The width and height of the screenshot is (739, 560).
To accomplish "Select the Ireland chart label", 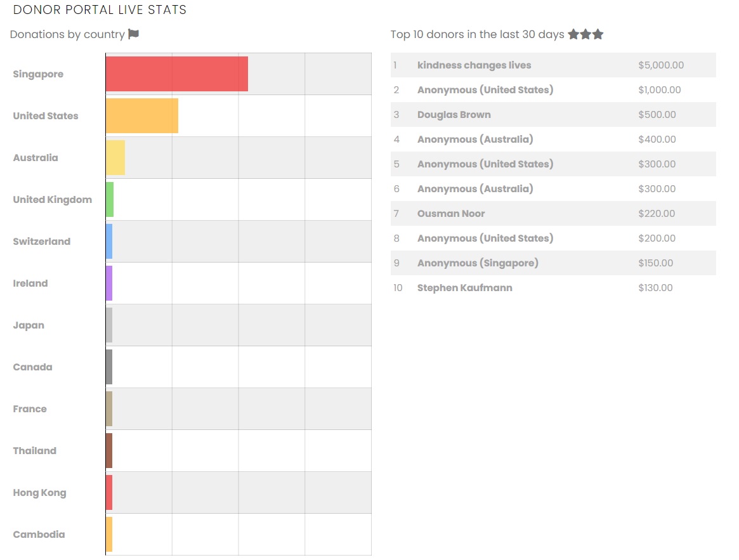I will coord(30,283).
